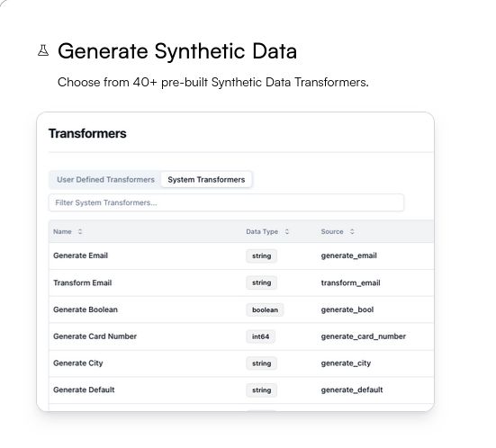Click the flask icon beside Generate Synthetic Data

pyautogui.click(x=43, y=50)
